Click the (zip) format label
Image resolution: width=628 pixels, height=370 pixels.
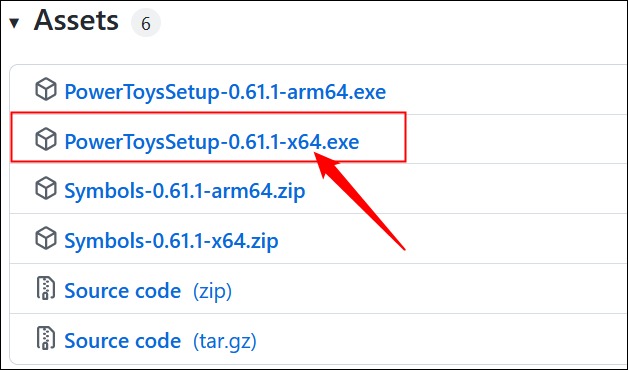tap(213, 291)
